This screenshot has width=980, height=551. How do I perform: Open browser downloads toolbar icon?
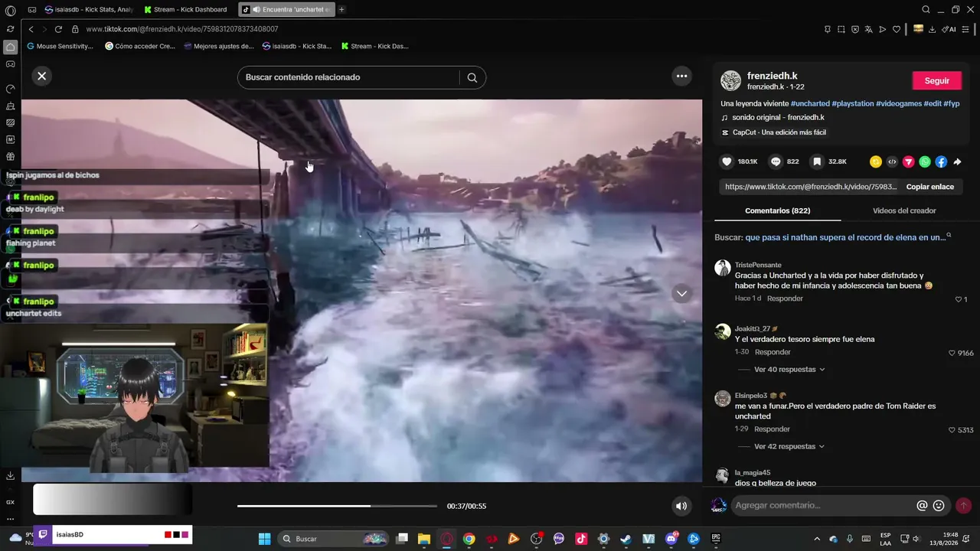coord(932,29)
